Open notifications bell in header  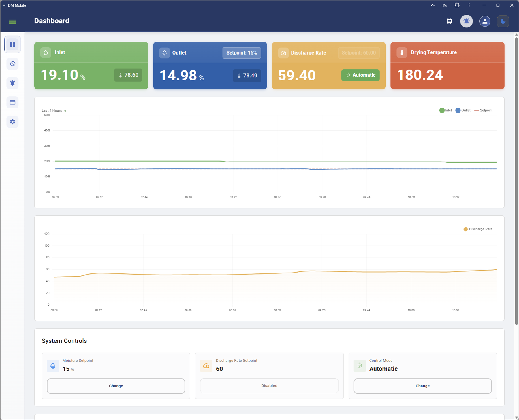click(466, 21)
